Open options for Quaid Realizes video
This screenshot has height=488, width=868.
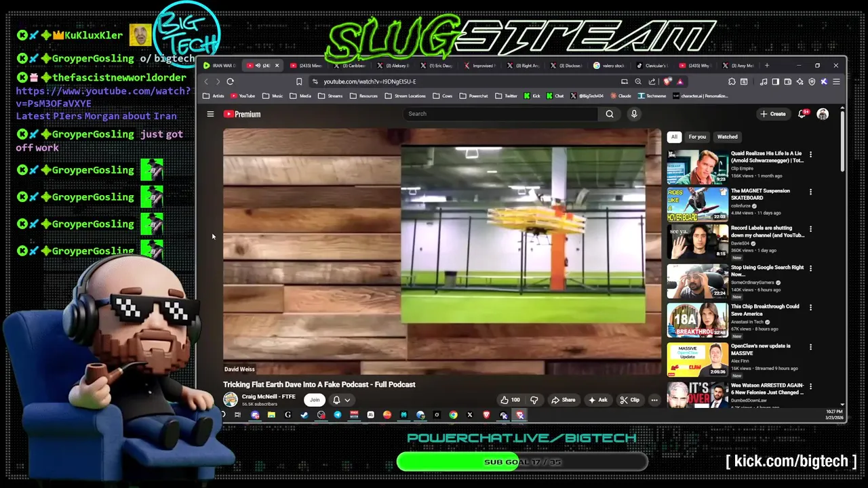point(810,154)
